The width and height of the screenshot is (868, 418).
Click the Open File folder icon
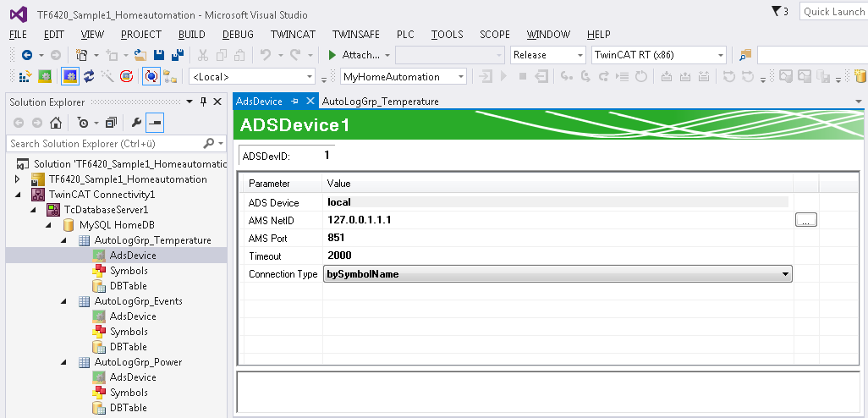(x=140, y=55)
